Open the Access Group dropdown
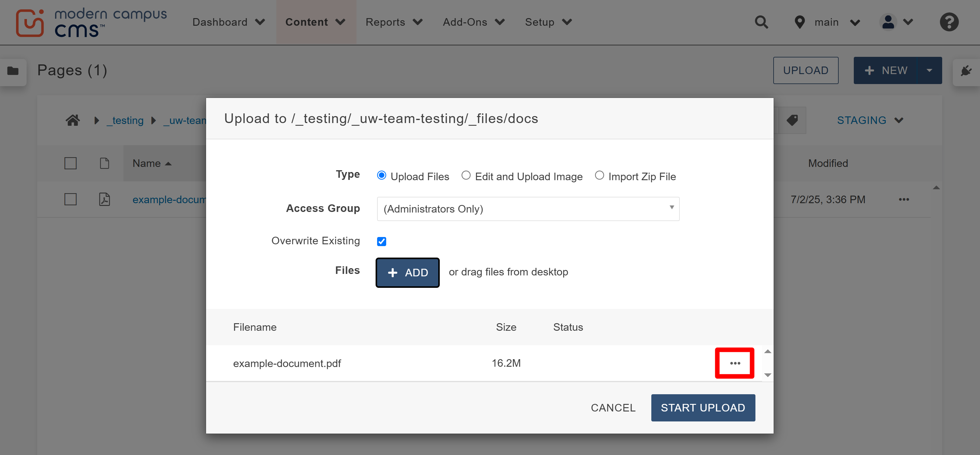980x455 pixels. click(528, 209)
